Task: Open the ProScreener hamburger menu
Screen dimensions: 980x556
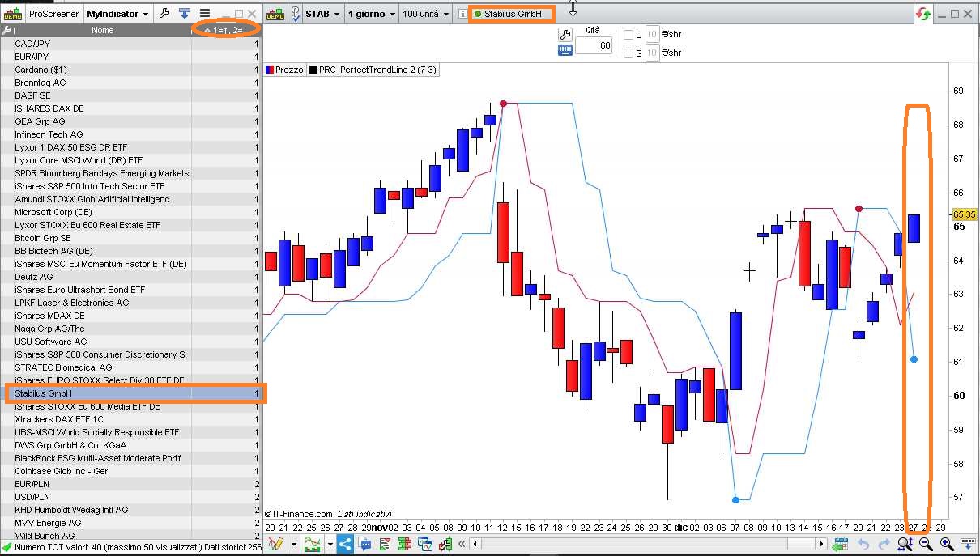Action: 205,14
